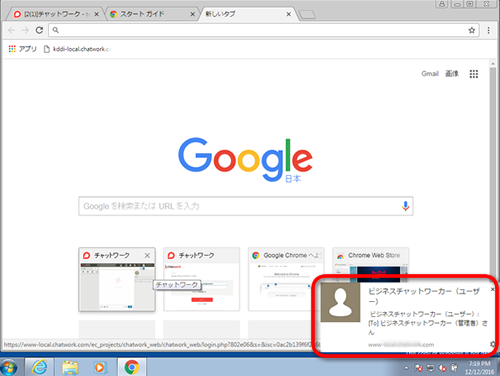
Task: Click the browser back arrow
Action: [x=12, y=30]
